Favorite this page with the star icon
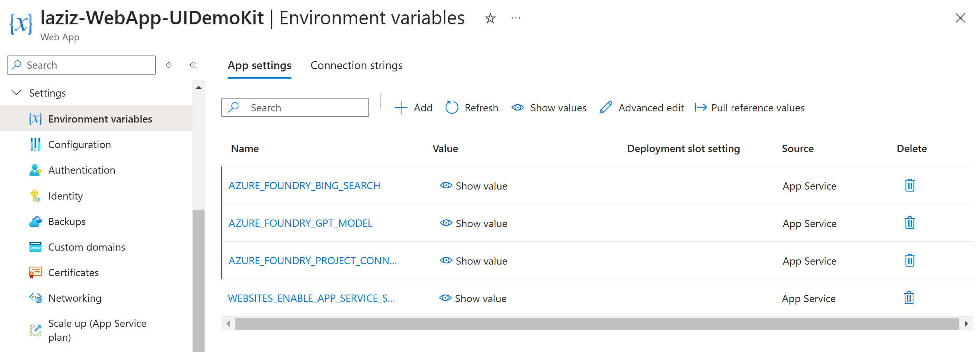The image size is (980, 352). (490, 18)
